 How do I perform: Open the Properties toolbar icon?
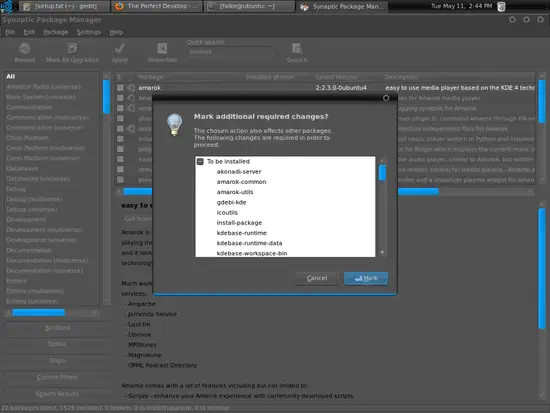162,48
